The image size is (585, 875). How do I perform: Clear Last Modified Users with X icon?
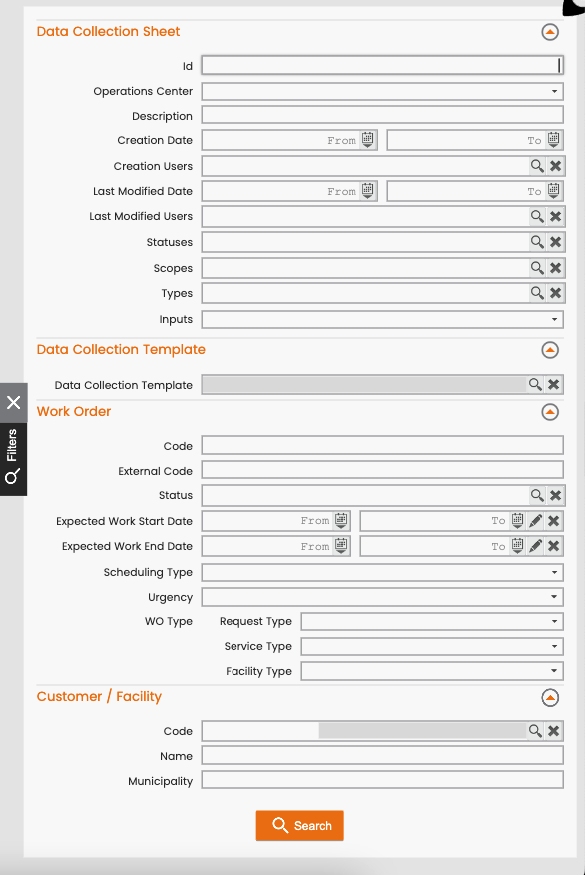pos(555,217)
